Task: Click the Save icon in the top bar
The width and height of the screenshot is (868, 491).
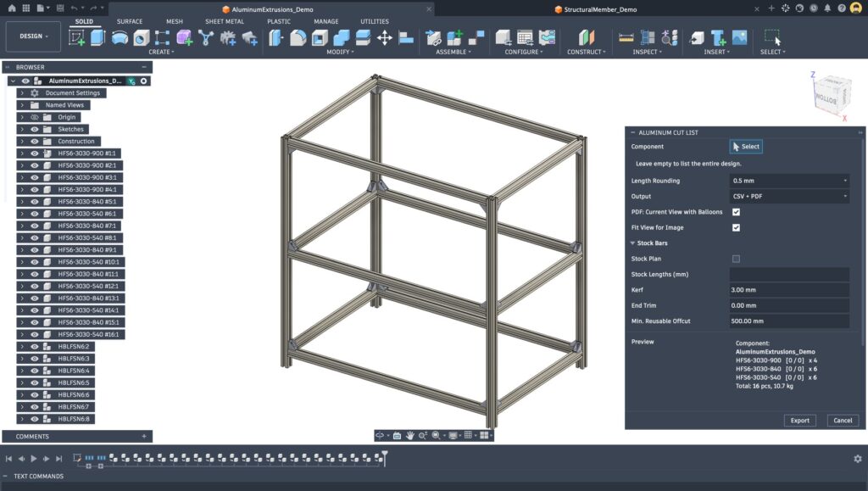Action: click(60, 8)
